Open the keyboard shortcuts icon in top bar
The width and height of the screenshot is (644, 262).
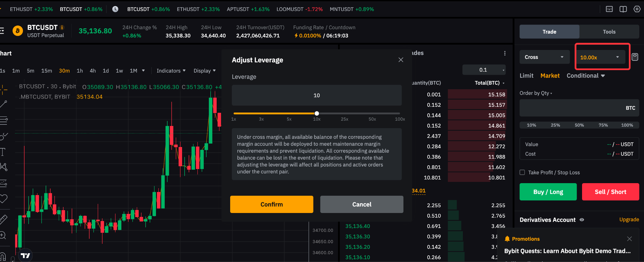609,9
